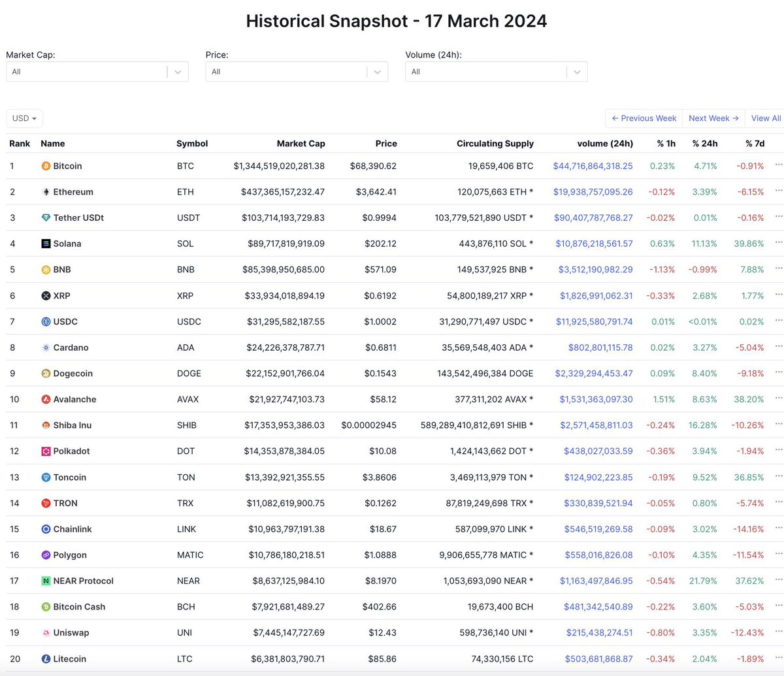
Task: Click the View All button
Action: pyautogui.click(x=766, y=118)
